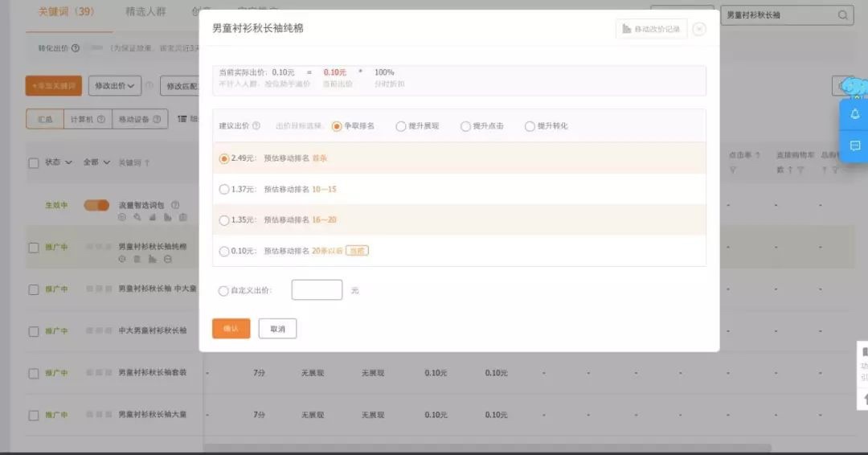The width and height of the screenshot is (868, 455).
Task: Click the blue elephant assistant mascot
Action: [x=854, y=87]
